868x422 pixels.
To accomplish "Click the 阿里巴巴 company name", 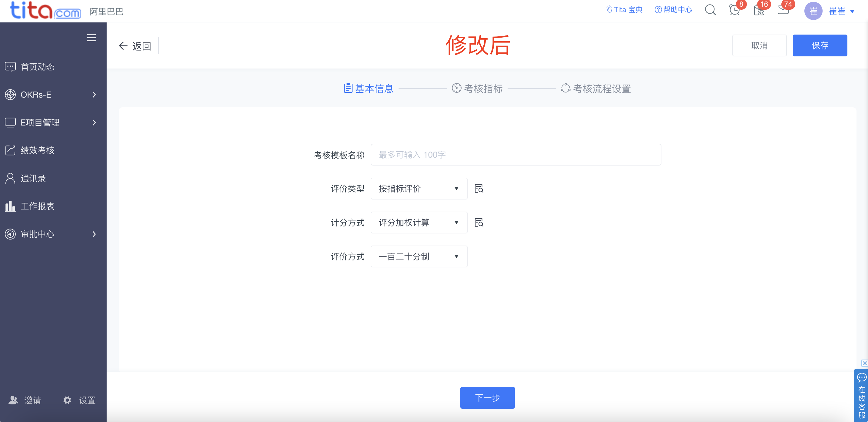I will click(x=107, y=12).
